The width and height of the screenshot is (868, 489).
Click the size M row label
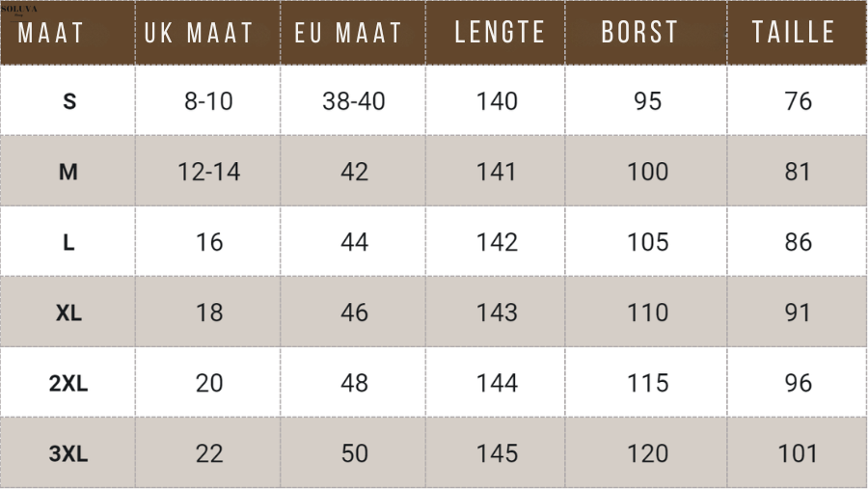pyautogui.click(x=68, y=173)
